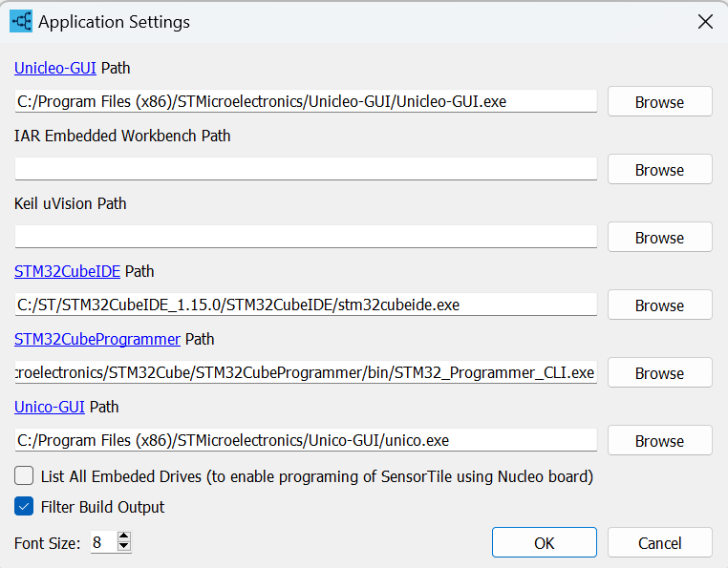
Task: Decrease font size with down arrow
Action: click(123, 548)
